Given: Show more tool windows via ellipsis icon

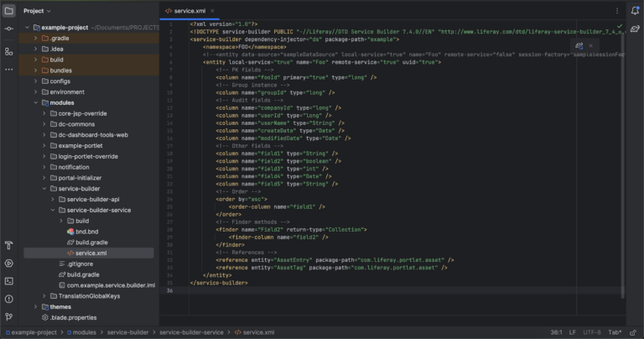Looking at the screenshot, I should point(8,69).
